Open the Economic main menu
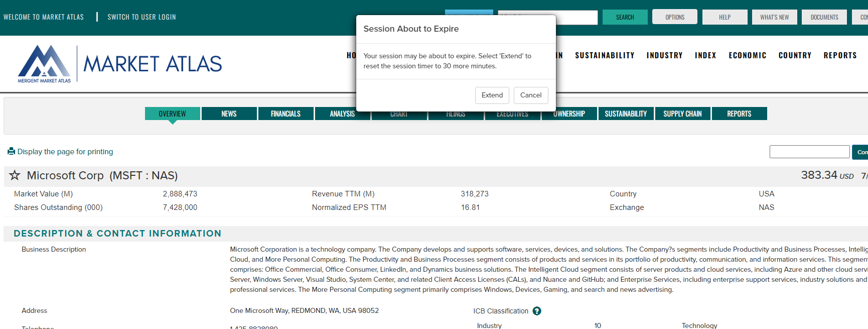The image size is (868, 329). [748, 55]
